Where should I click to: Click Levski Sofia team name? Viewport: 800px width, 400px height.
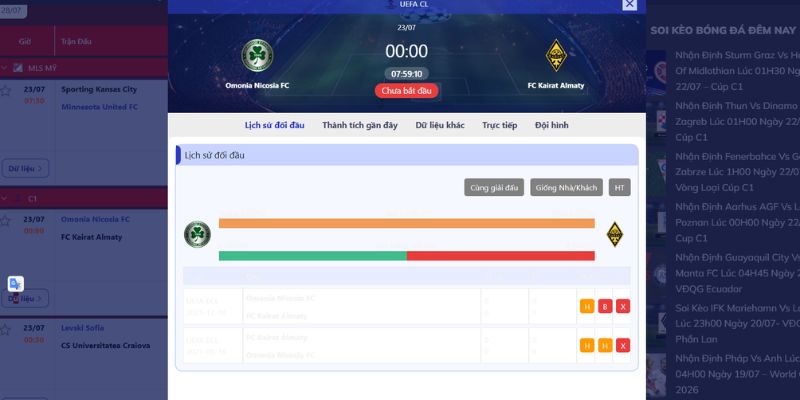(x=82, y=328)
